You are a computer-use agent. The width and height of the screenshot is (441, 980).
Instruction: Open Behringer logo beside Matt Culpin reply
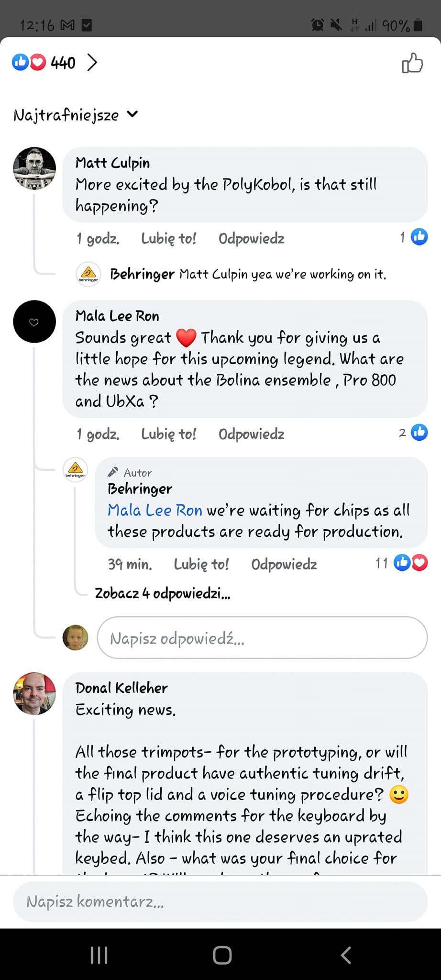pyautogui.click(x=88, y=274)
